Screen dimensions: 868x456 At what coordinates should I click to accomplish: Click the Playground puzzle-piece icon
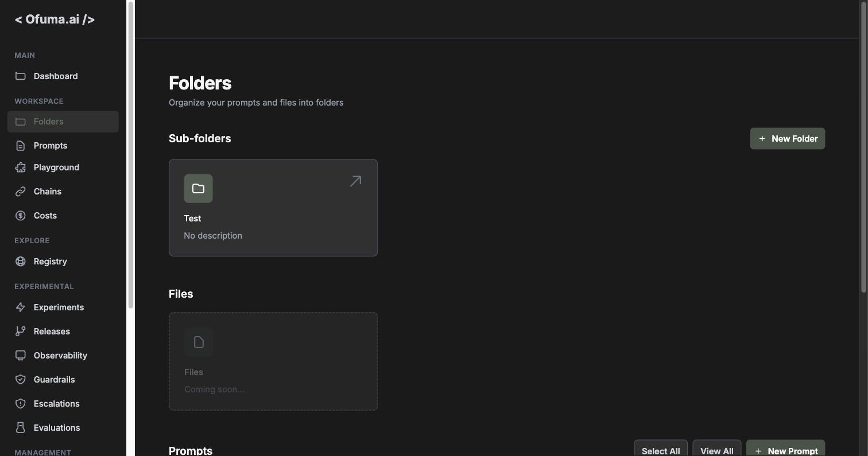[21, 167]
